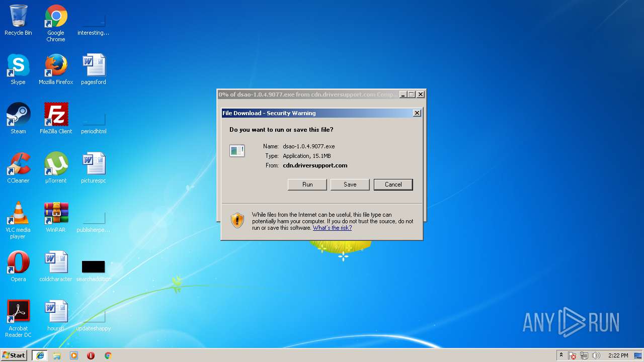Open the volume speaker icon

[x=596, y=355]
